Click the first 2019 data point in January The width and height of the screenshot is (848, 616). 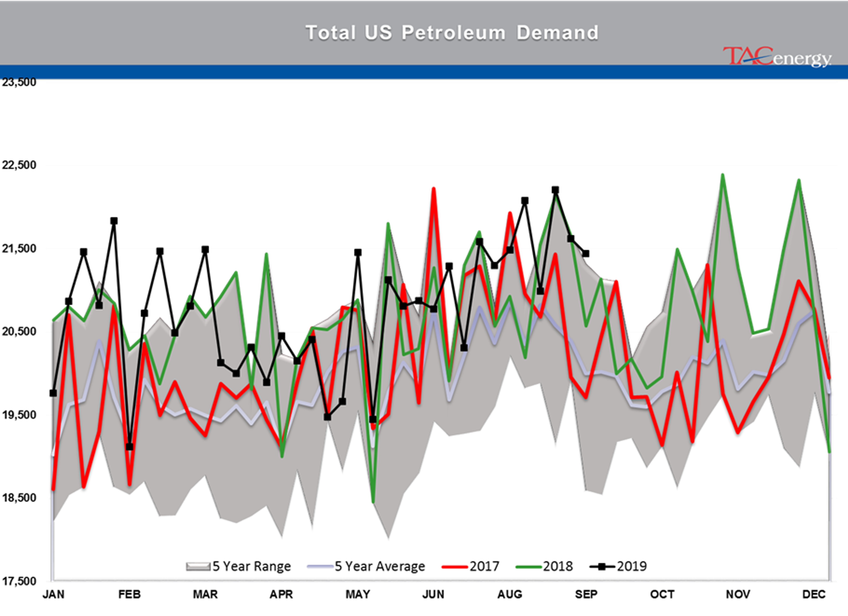tap(53, 393)
